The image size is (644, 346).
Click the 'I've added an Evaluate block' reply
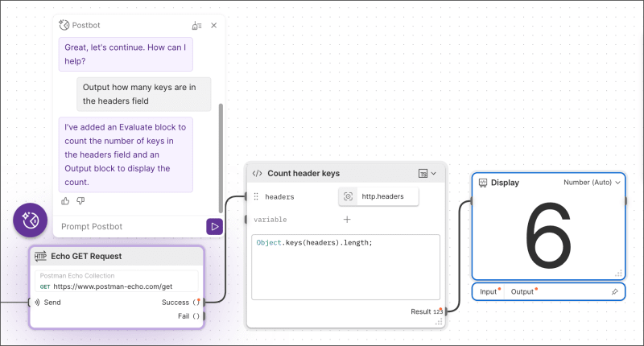pos(126,154)
